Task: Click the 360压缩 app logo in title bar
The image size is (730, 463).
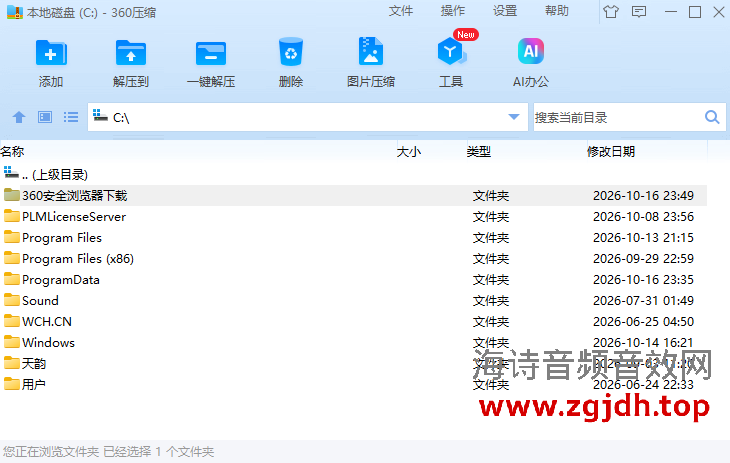Action: [x=15, y=12]
